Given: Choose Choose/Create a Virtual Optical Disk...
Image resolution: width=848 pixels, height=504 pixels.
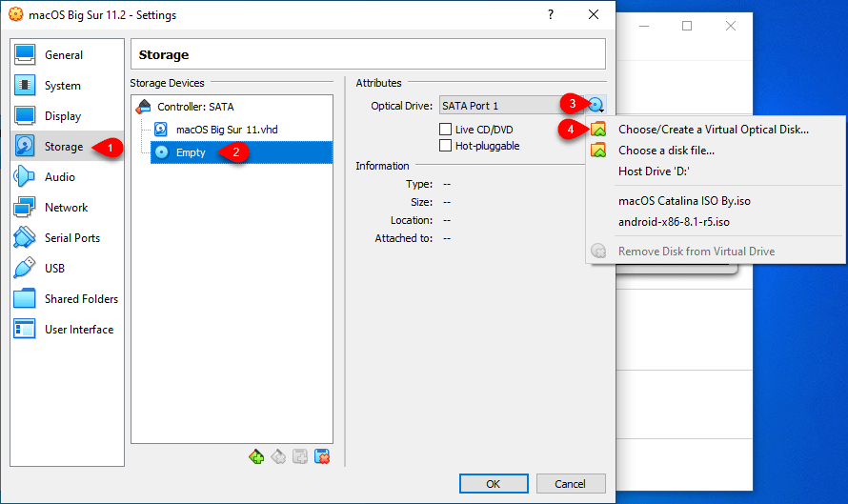Looking at the screenshot, I should (716, 130).
